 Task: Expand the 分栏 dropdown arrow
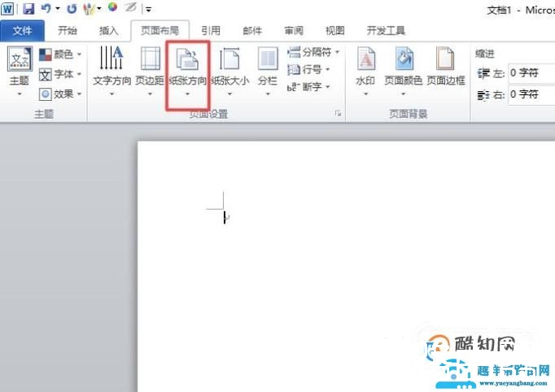pos(268,94)
